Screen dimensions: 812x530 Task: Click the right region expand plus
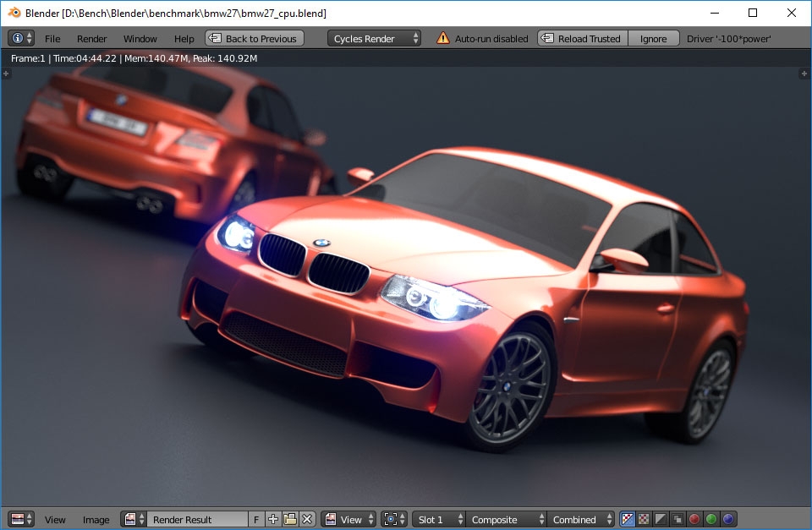click(804, 74)
